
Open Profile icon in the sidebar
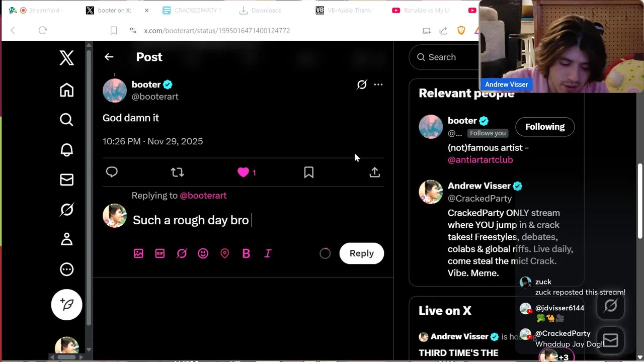(66, 239)
